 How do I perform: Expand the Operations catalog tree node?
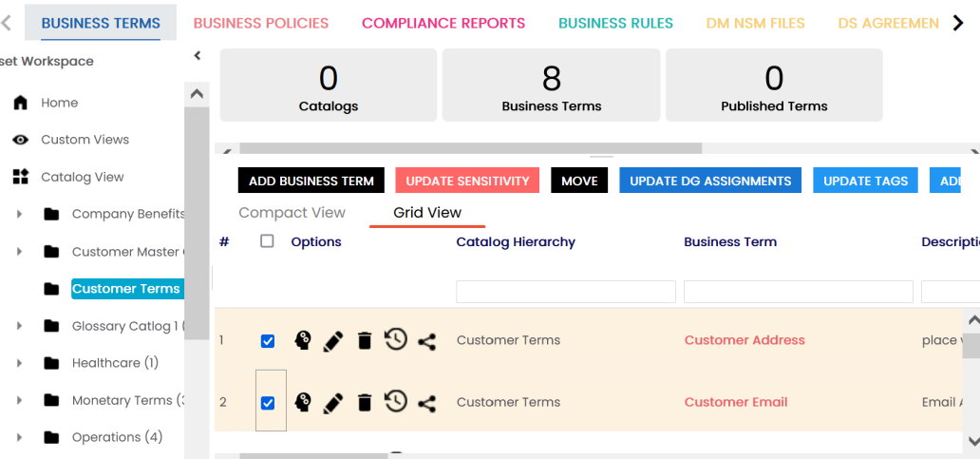click(19, 438)
